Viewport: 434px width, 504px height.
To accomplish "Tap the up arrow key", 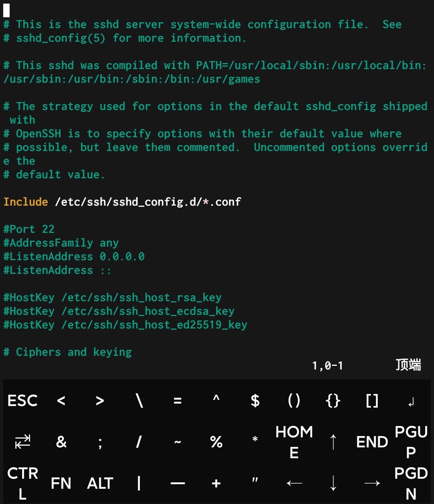I will [x=333, y=442].
